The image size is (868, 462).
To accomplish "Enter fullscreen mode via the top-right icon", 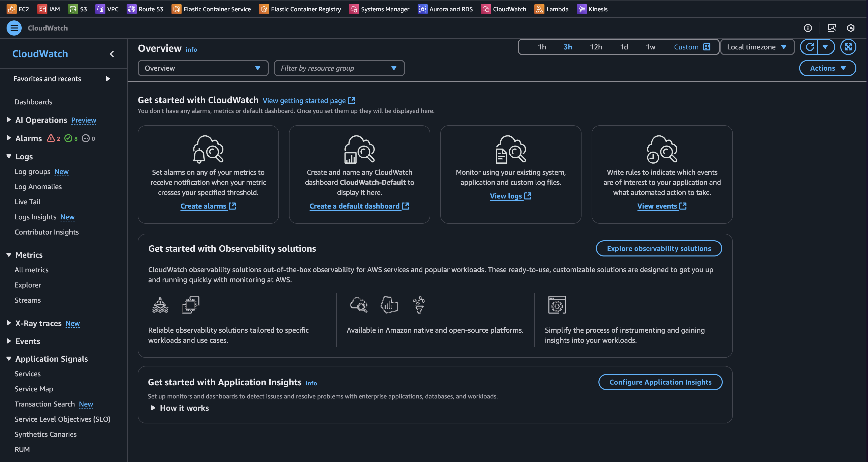I will tap(849, 47).
